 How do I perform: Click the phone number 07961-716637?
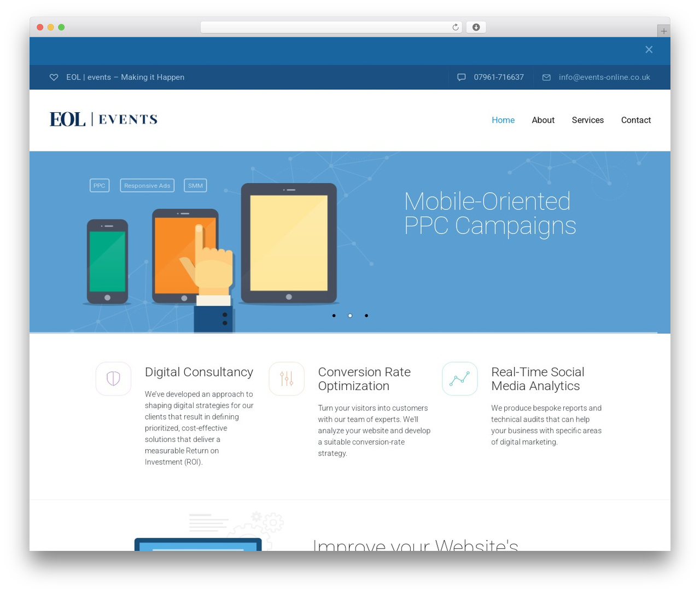click(499, 77)
